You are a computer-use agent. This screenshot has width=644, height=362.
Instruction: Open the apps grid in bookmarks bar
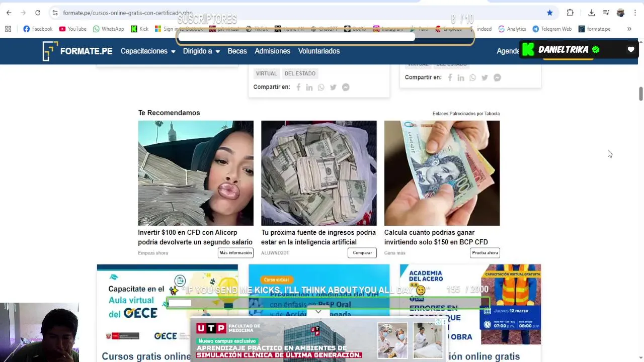(8, 29)
